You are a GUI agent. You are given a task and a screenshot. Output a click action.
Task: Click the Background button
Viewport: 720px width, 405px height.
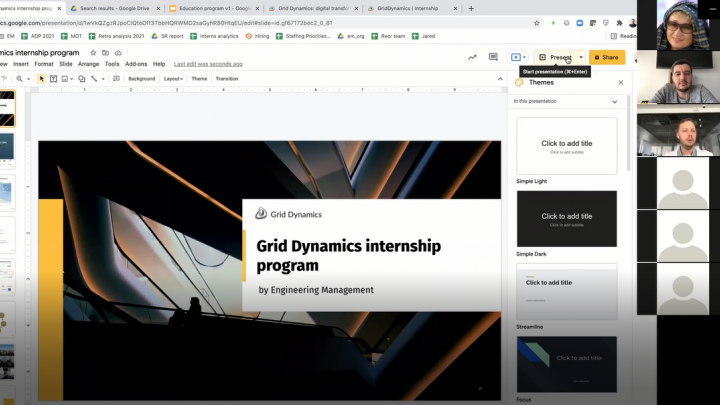click(x=141, y=79)
